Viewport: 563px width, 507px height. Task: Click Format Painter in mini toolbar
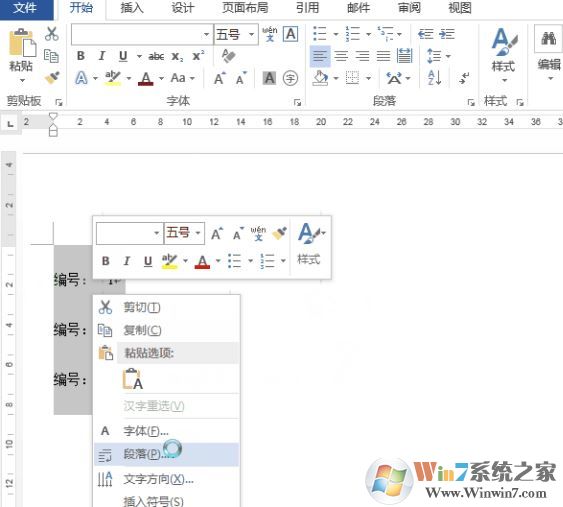279,233
